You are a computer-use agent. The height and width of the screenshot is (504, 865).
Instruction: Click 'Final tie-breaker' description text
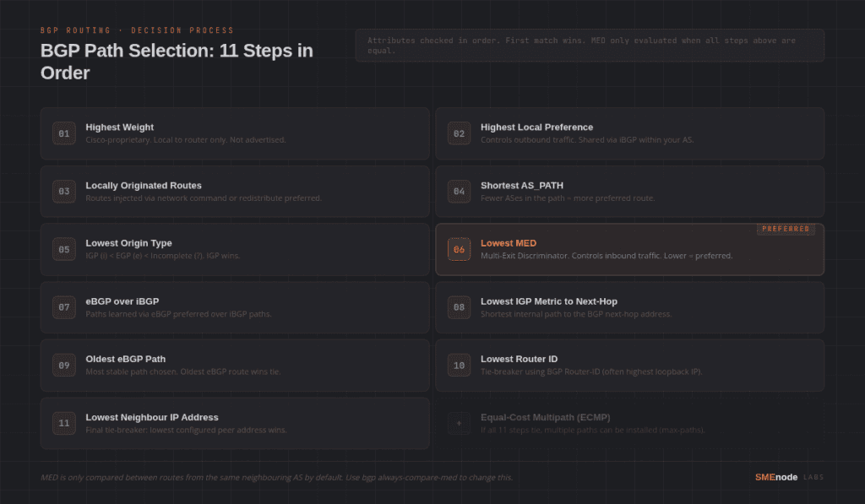point(186,430)
